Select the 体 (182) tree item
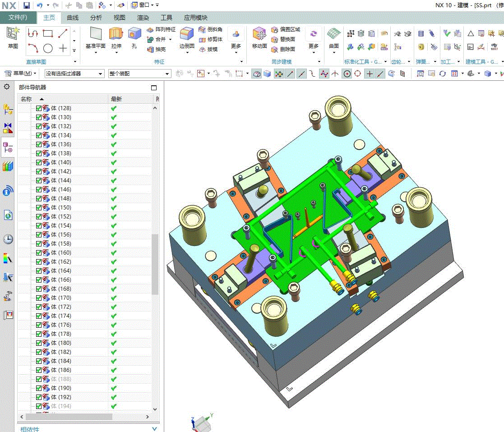Image resolution: width=504 pixels, height=432 pixels. coord(61,352)
